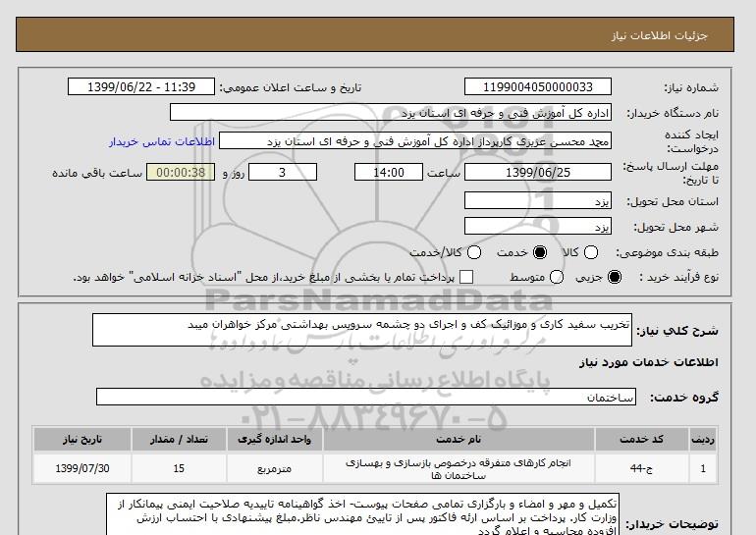Click the need date cell 1399/07/30

[82, 468]
